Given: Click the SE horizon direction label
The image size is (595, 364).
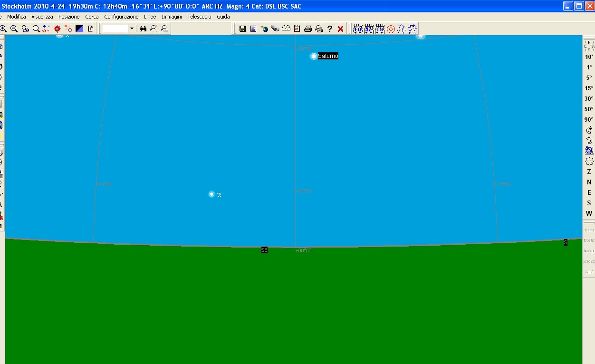Looking at the screenshot, I should click(264, 250).
